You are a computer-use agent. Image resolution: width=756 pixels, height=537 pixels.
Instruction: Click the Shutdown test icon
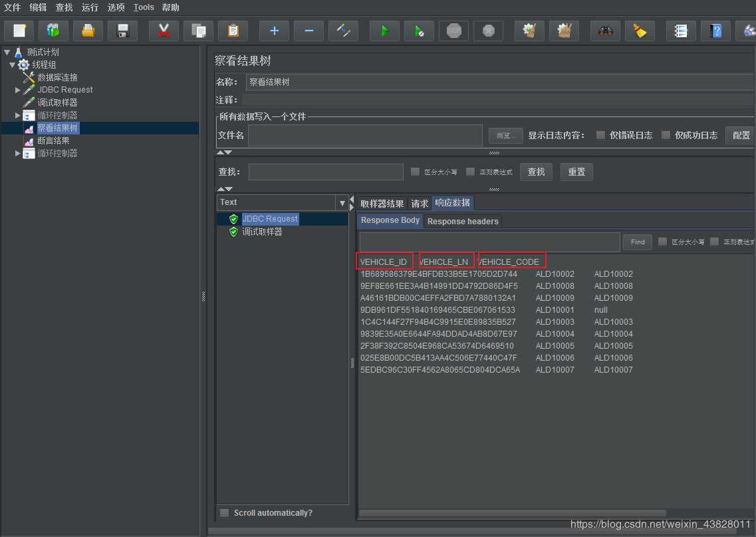coord(489,31)
